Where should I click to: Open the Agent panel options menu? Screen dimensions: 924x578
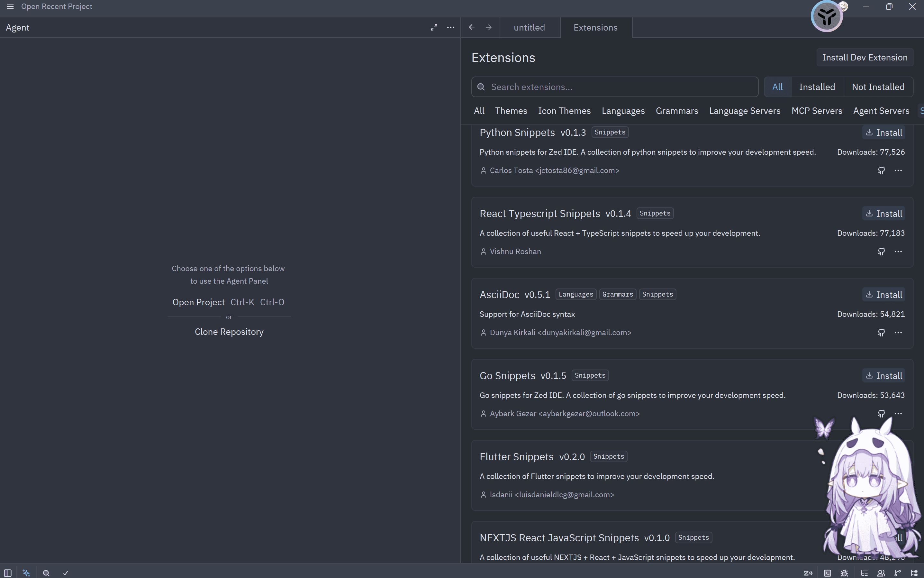(450, 28)
